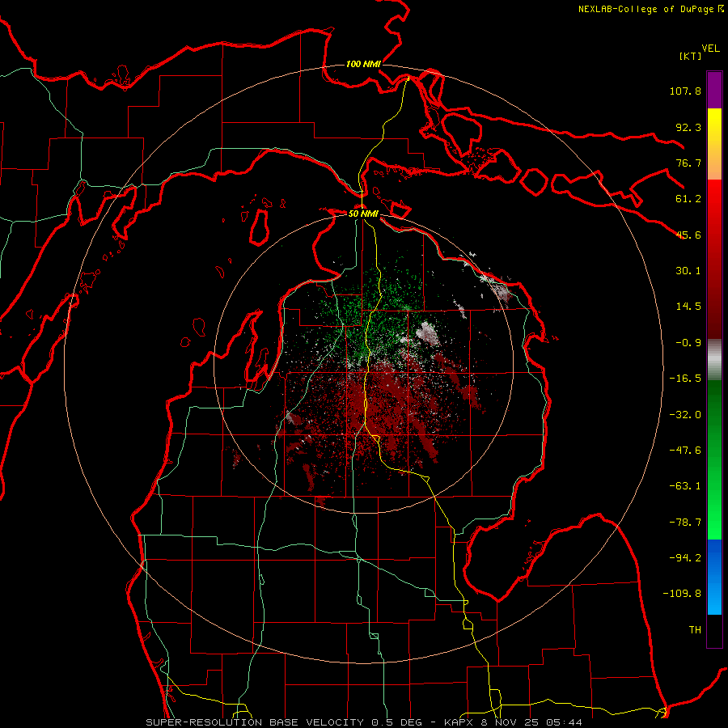Click the -0.9 velocity scale value
Viewport: 728px width, 728px height.
688,343
